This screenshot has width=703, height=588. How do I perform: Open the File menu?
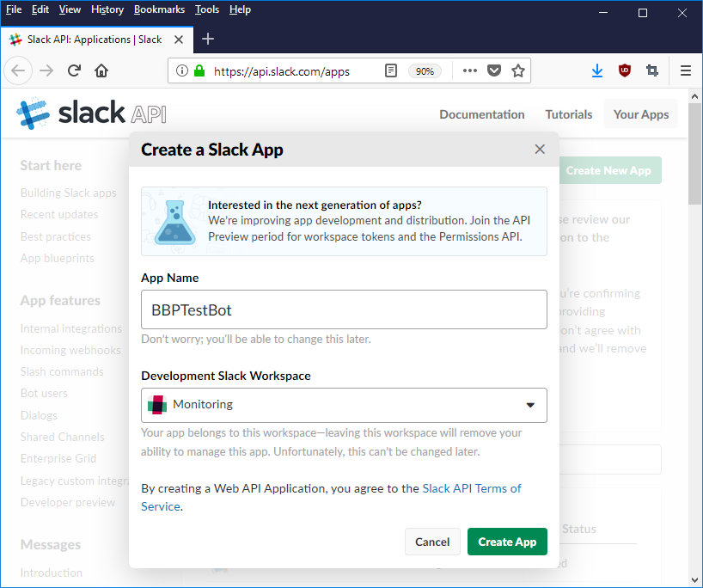point(14,9)
